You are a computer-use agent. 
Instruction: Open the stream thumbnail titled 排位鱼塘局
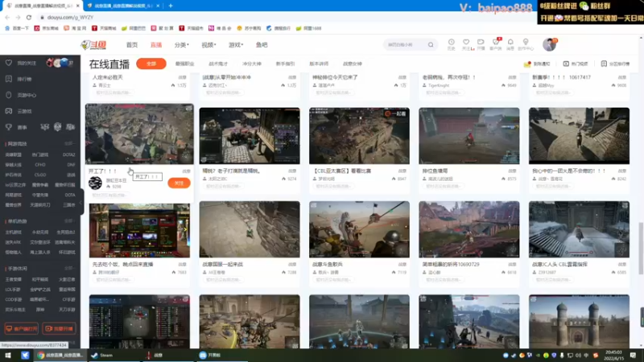(x=469, y=136)
